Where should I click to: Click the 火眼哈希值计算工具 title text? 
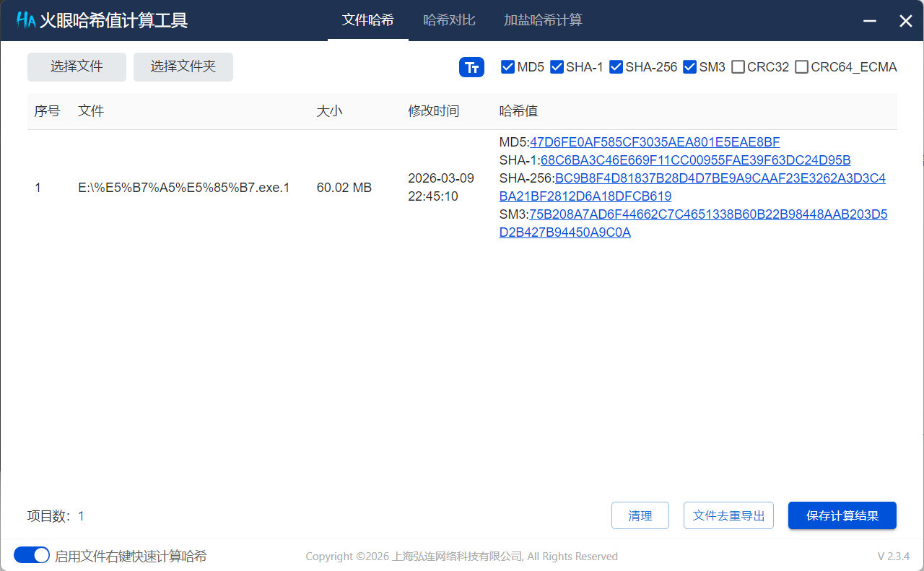pyautogui.click(x=113, y=20)
